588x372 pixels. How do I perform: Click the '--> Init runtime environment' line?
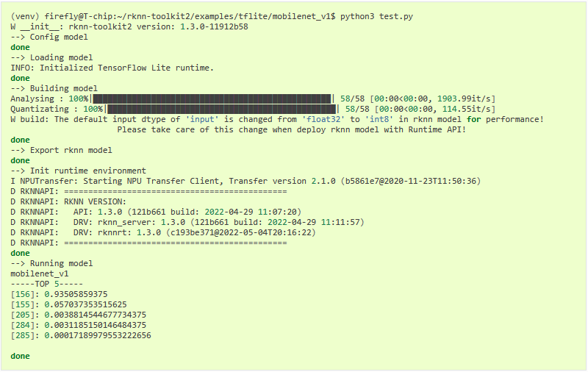point(79,171)
